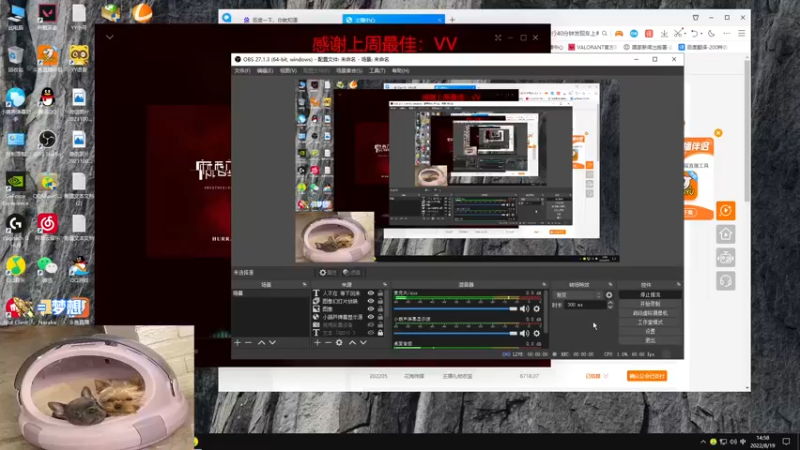Open the 帮助(H) menu in OBS
The image size is (800, 450).
[x=401, y=70]
